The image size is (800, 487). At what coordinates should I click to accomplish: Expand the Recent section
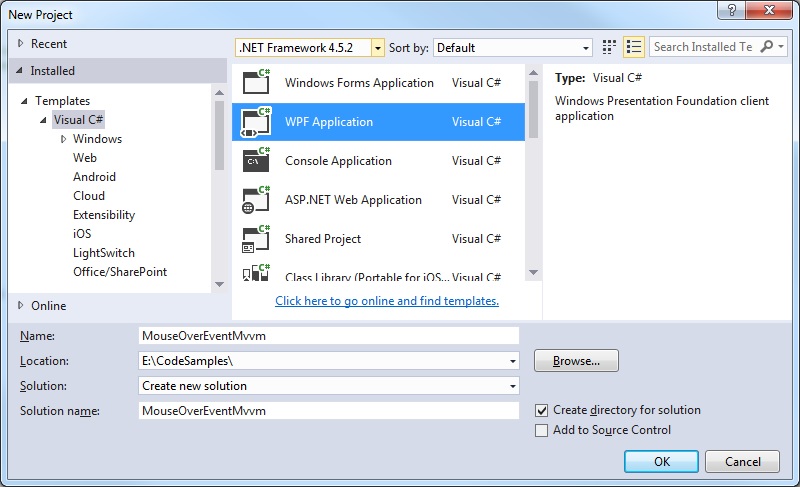point(20,43)
